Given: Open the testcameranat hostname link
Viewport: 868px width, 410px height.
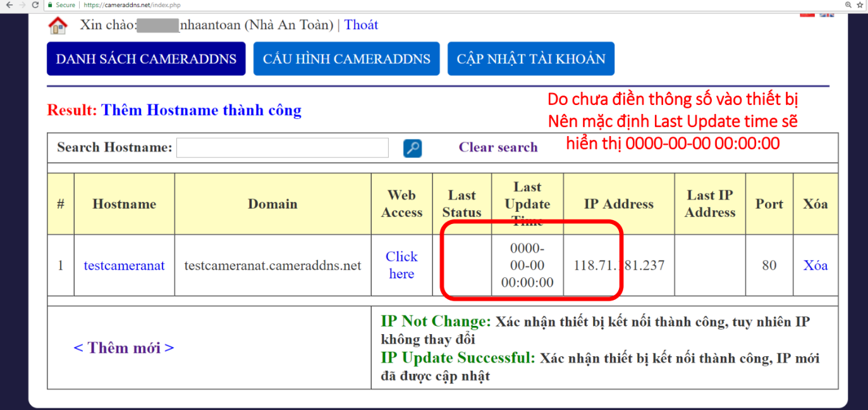Looking at the screenshot, I should pyautogui.click(x=124, y=266).
